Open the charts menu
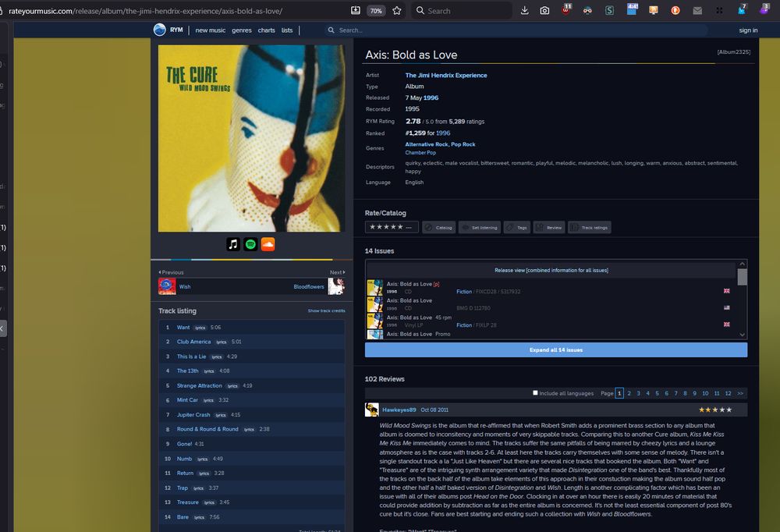 pyautogui.click(x=266, y=30)
